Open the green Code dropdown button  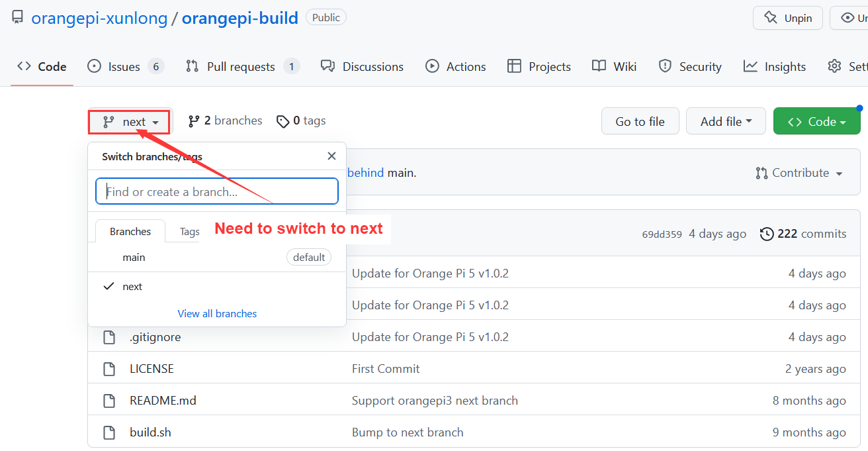(816, 121)
